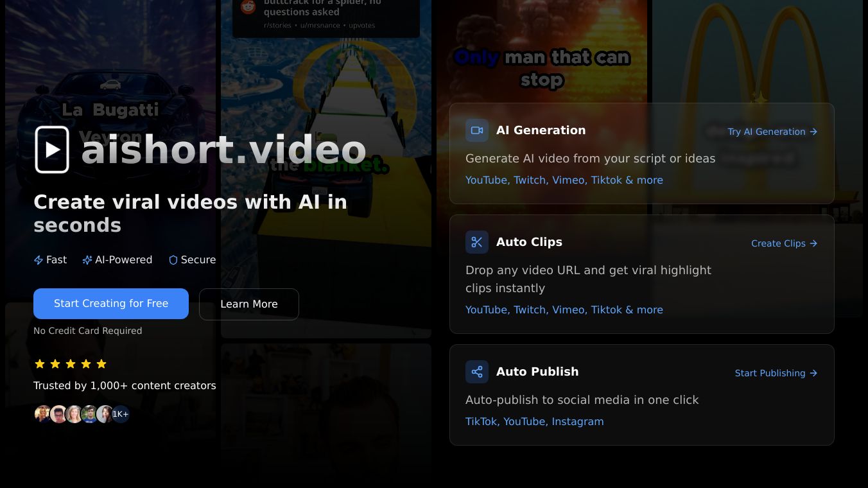Click the Auto Clips scissors icon
868x488 pixels.
[x=477, y=242]
